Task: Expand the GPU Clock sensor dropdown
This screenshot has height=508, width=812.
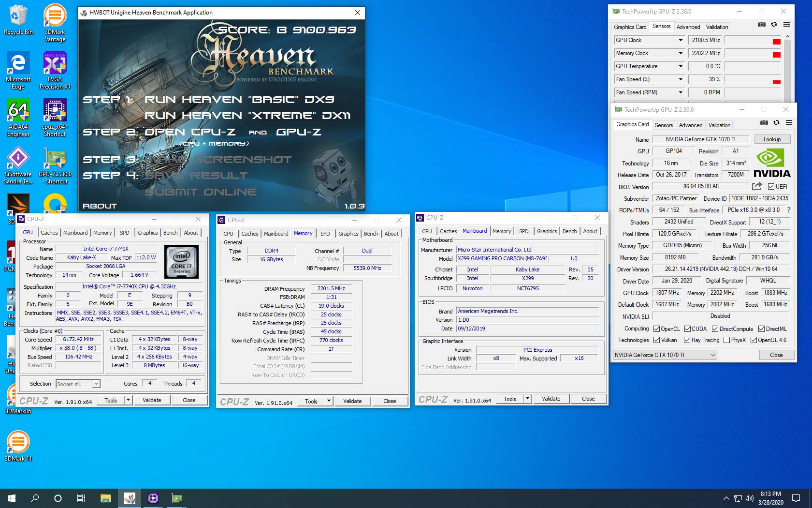Action: tap(681, 40)
